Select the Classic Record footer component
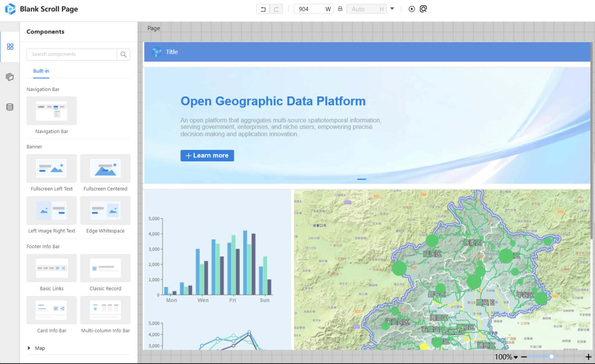 105,268
